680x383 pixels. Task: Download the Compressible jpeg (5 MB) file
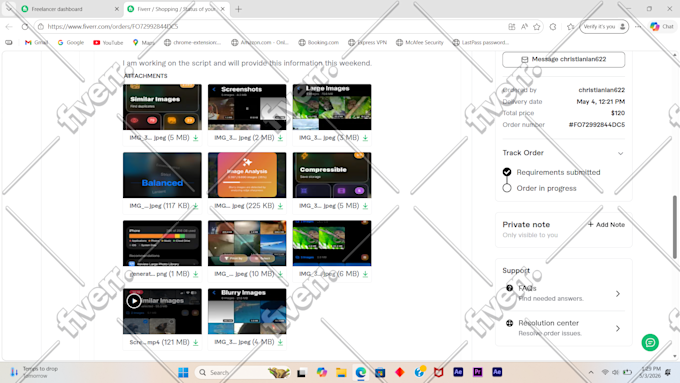pyautogui.click(x=365, y=206)
